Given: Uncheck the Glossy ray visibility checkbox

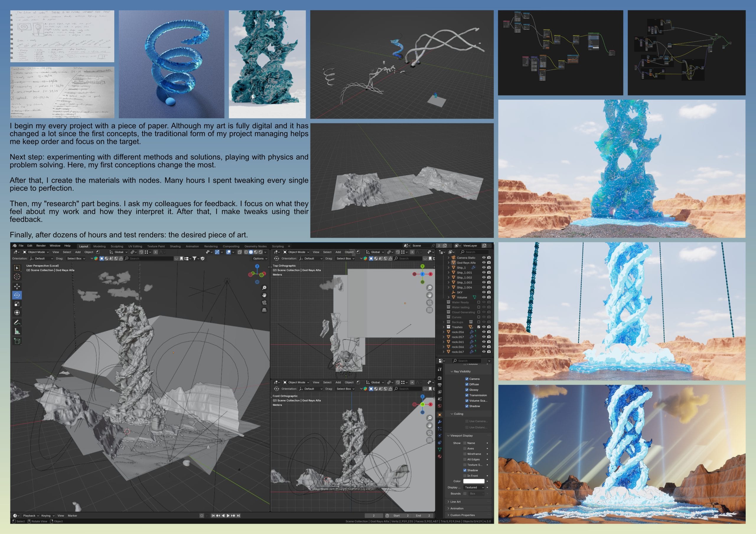Looking at the screenshot, I should point(467,390).
